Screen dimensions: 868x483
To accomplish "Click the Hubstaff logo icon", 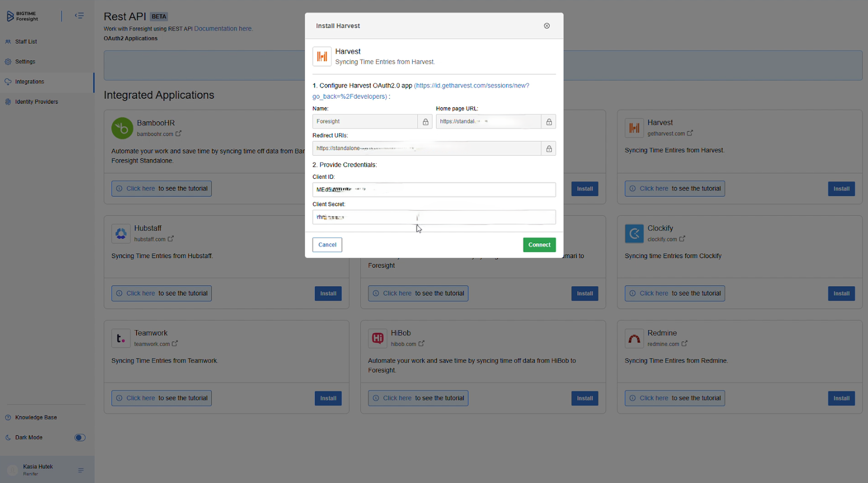I will pyautogui.click(x=121, y=234).
